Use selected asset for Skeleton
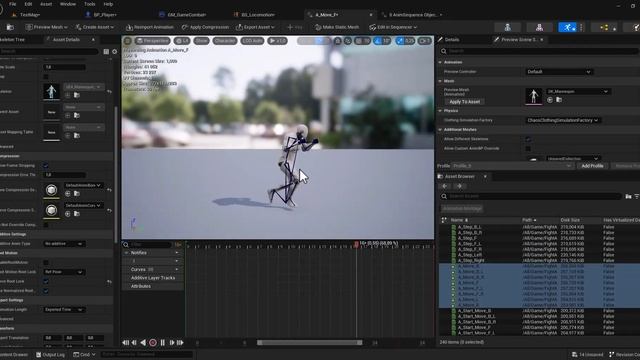 click(68, 96)
